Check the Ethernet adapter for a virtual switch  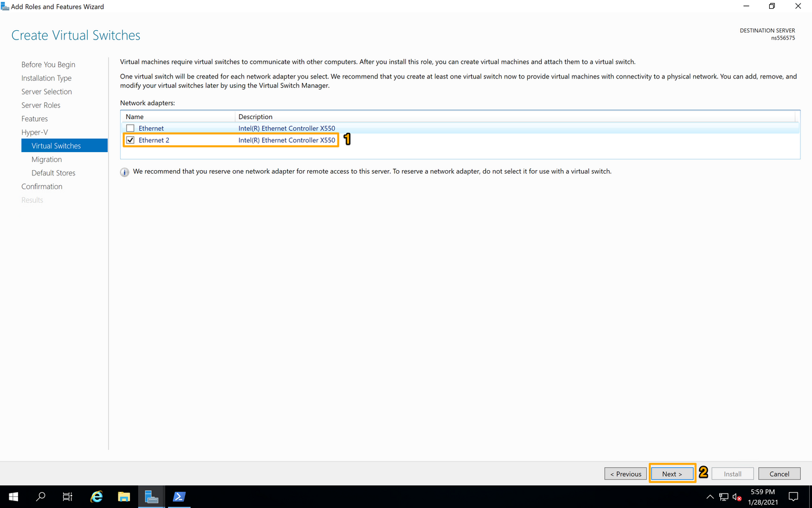tap(130, 128)
